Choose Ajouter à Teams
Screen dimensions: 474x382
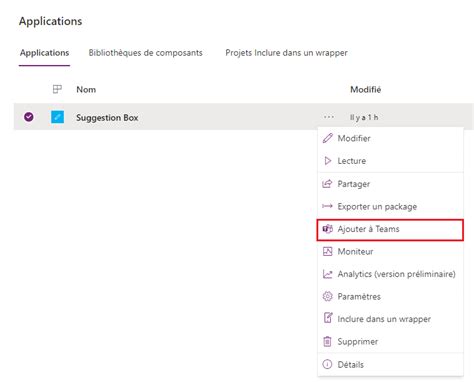click(390, 229)
